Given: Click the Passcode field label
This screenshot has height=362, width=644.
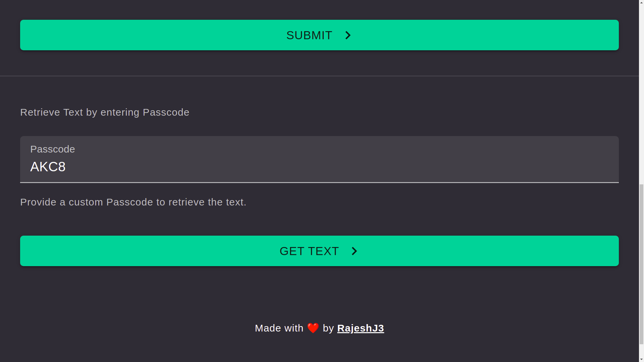Looking at the screenshot, I should (x=52, y=149).
